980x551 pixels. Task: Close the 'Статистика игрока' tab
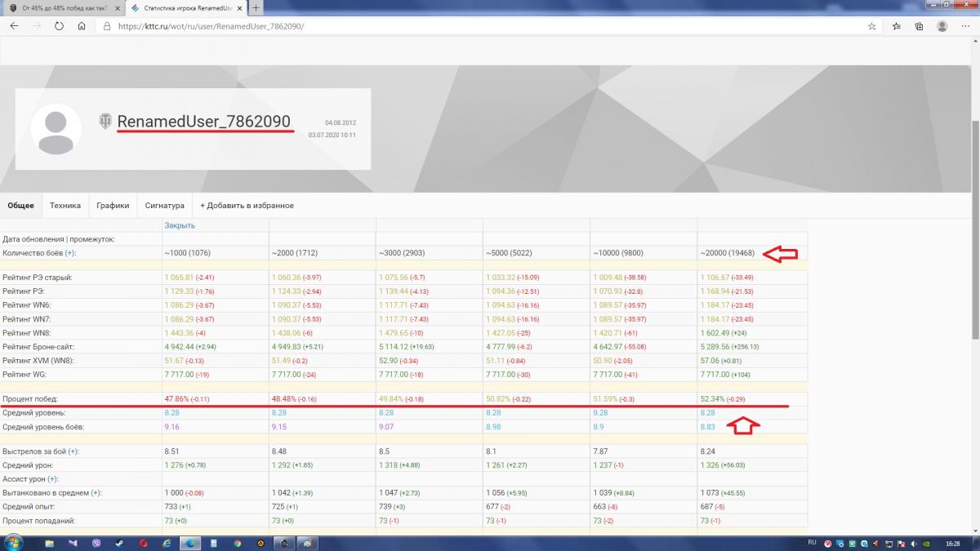239,7
